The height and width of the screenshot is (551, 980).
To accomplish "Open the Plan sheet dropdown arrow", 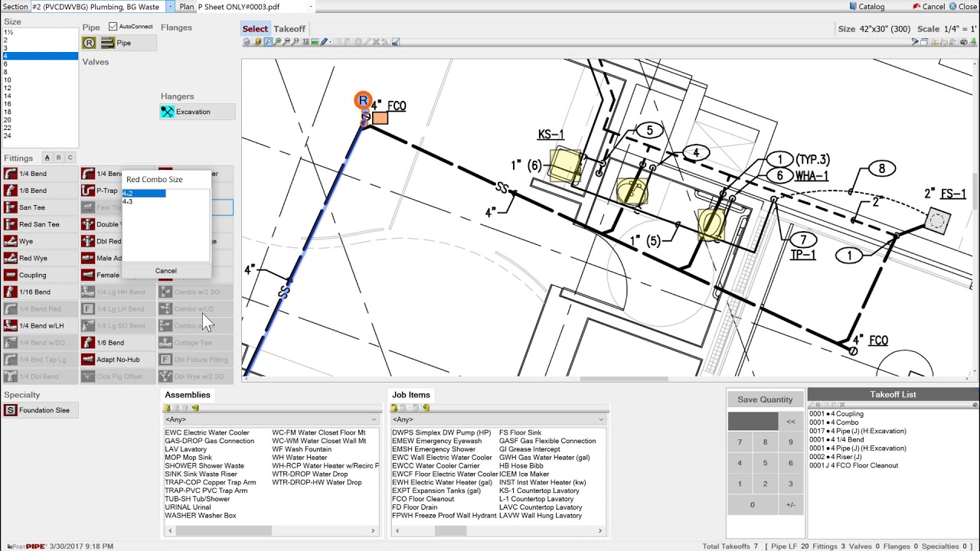I will [311, 6].
